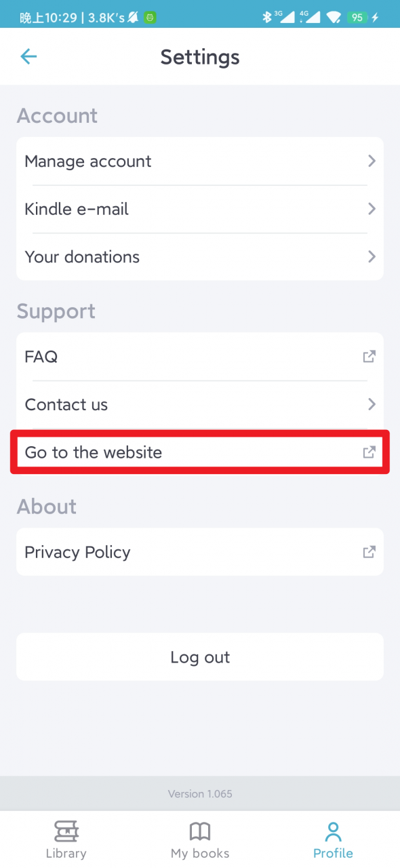Open the Library tab icon
Image resolution: width=400 pixels, height=868 pixels.
tap(66, 831)
